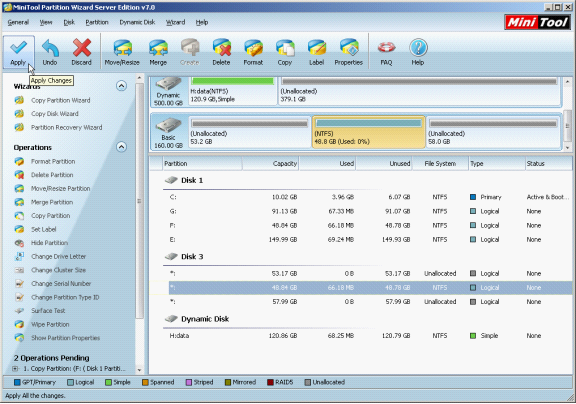Select H:data(NTFS) 120.9 GB partition block

[x=233, y=91]
